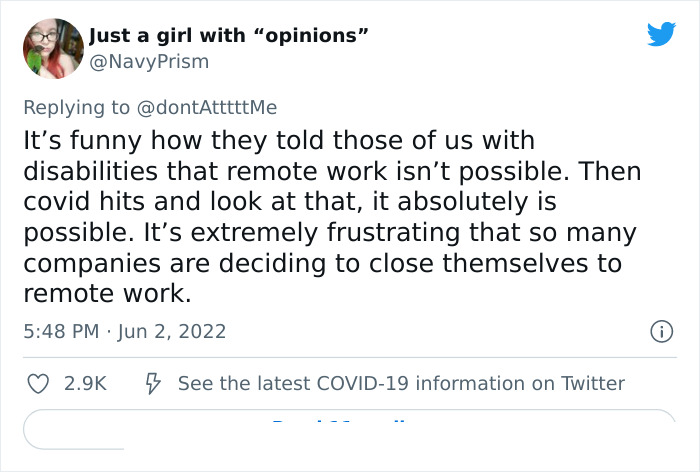This screenshot has width=700, height=472.
Task: Click the Twitter bird logo
Action: (661, 34)
